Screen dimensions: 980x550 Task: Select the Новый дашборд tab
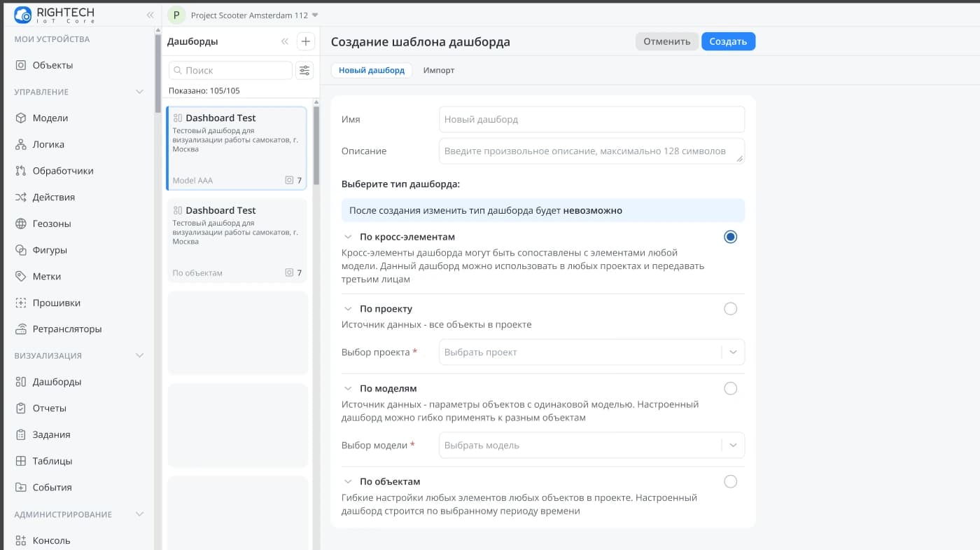(x=371, y=70)
